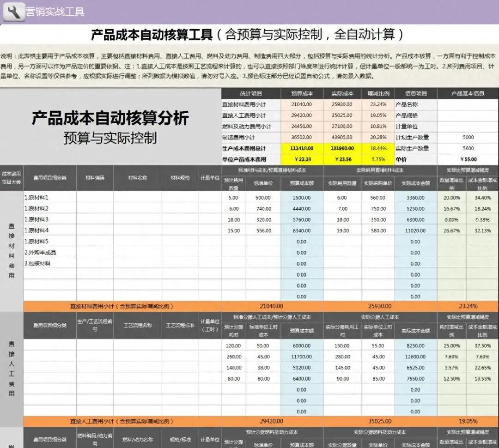Screen dimensions: 499x448
Task: Select the 16.67% quantity change cell
Action: tap(451, 209)
